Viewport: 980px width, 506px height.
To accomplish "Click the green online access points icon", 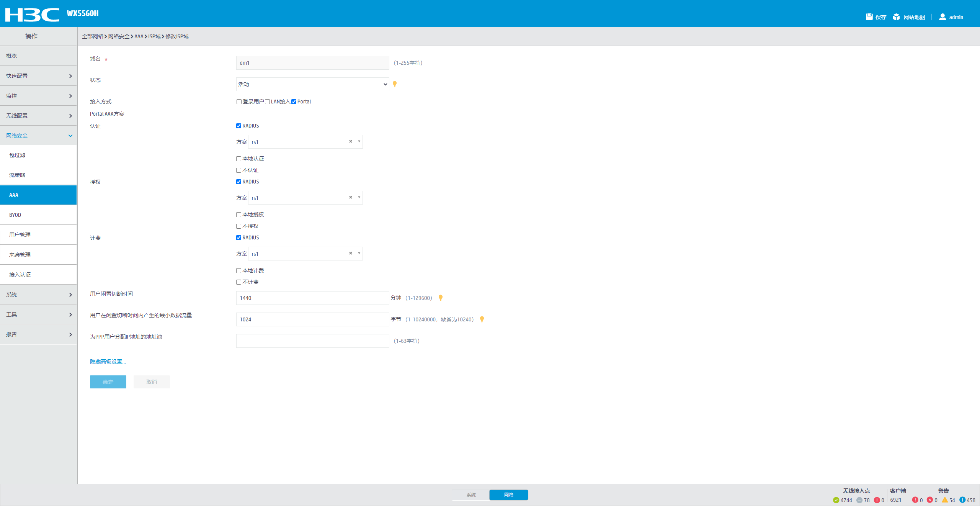I will [836, 500].
